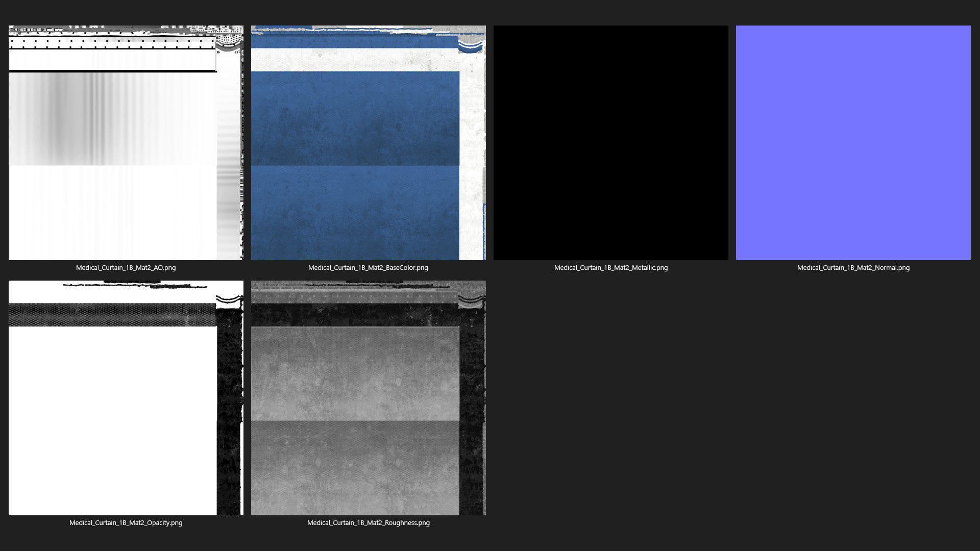Select the AO texture thumbnail
The image size is (980, 551).
(x=126, y=143)
